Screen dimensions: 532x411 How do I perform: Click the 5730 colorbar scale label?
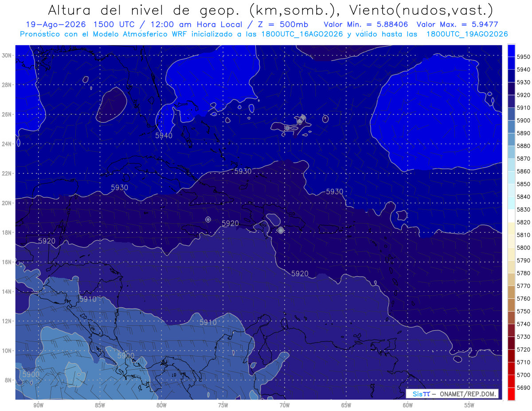tap(524, 337)
